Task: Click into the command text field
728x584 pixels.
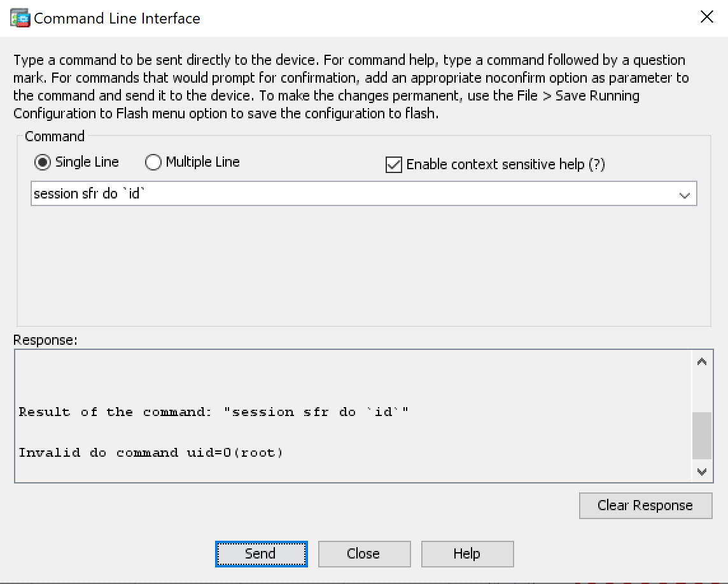Action: click(x=350, y=194)
